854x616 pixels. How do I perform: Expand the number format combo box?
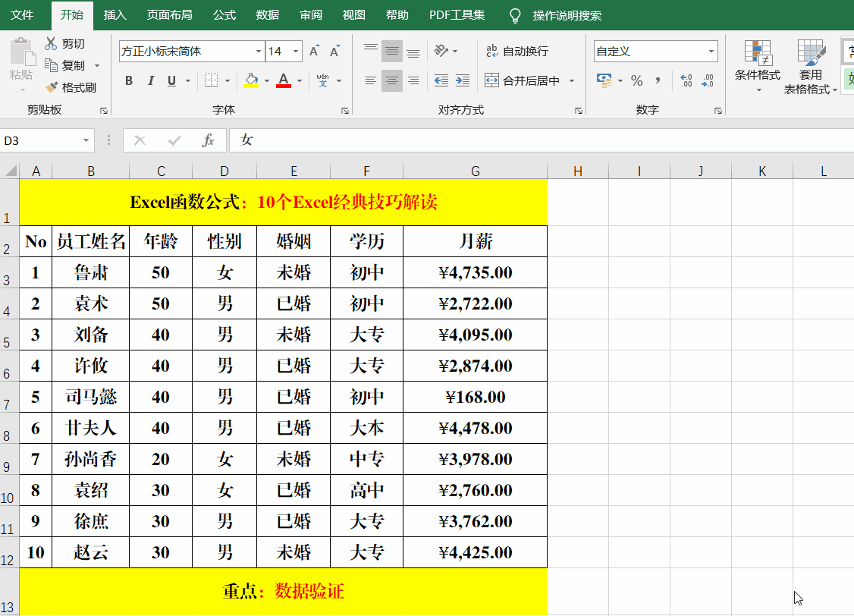(x=711, y=51)
